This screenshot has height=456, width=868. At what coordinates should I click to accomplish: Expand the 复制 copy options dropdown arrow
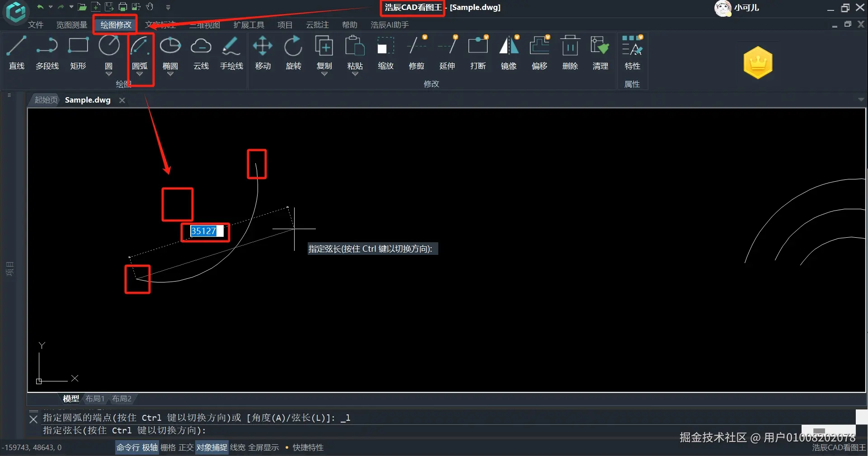click(324, 74)
